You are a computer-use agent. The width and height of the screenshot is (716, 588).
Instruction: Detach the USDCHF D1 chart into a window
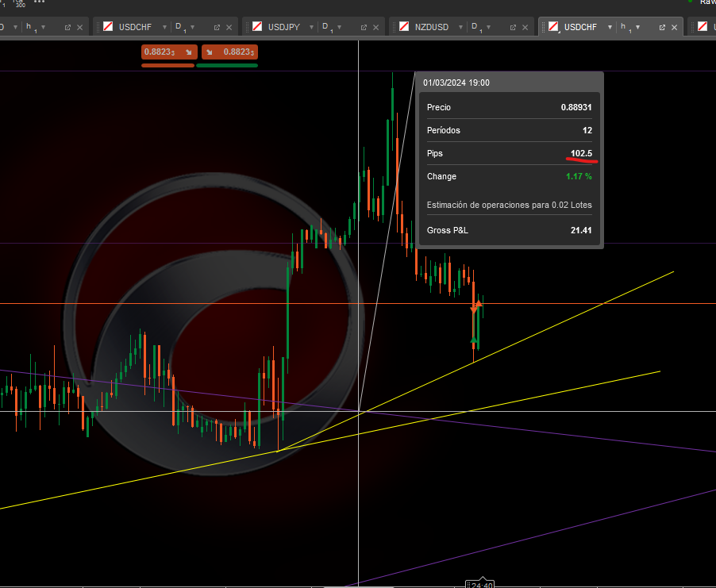tap(217, 28)
